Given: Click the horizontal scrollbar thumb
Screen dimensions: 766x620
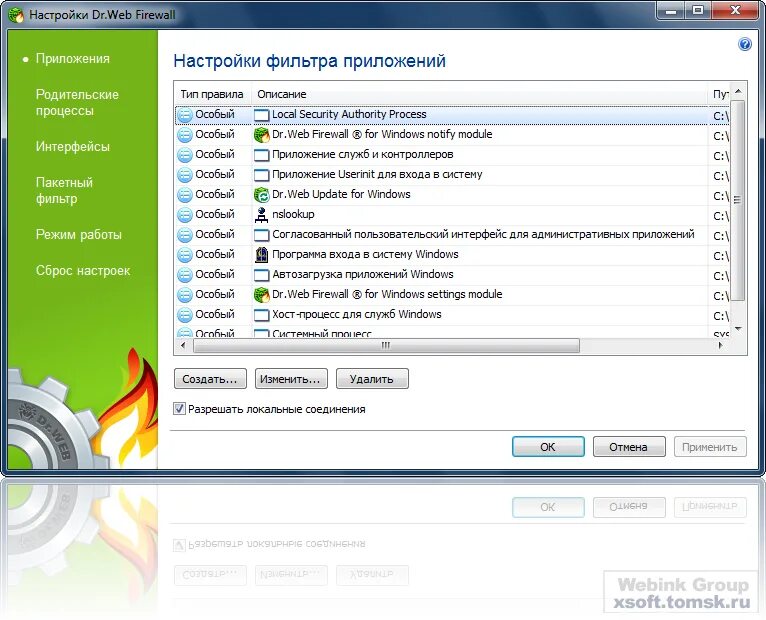Looking at the screenshot, I should [386, 345].
